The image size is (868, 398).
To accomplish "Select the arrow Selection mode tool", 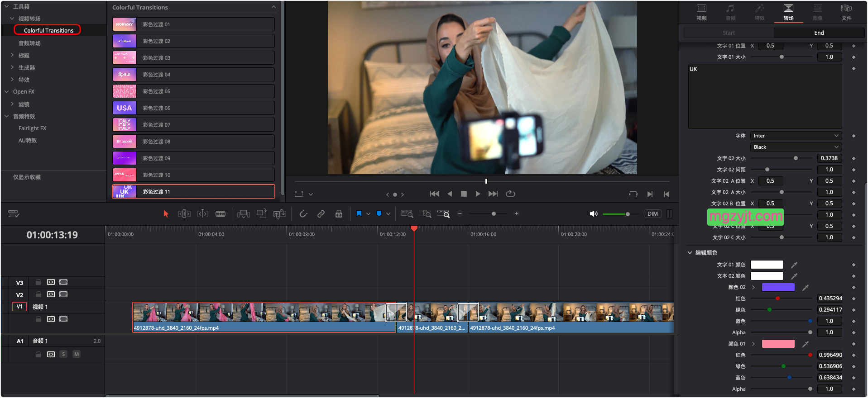I will click(x=166, y=214).
